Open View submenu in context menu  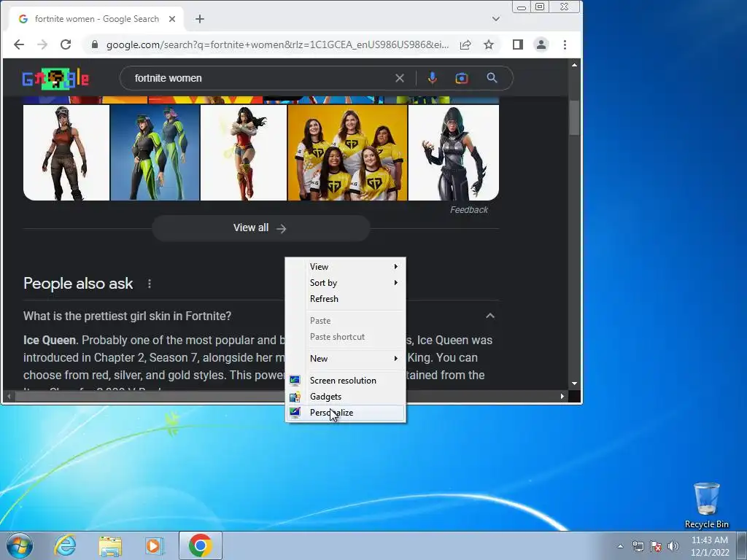[345, 267]
